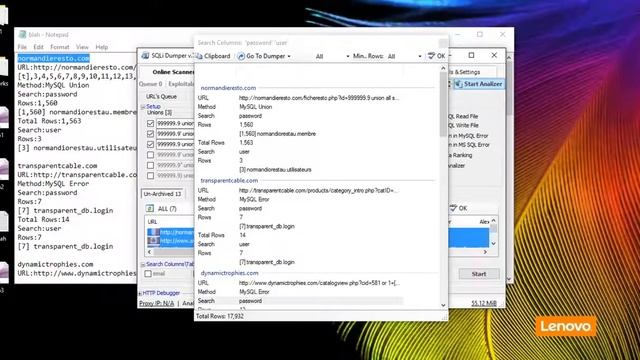Open Notepad Help menu
This screenshot has height=360, width=640.
(x=102, y=47)
